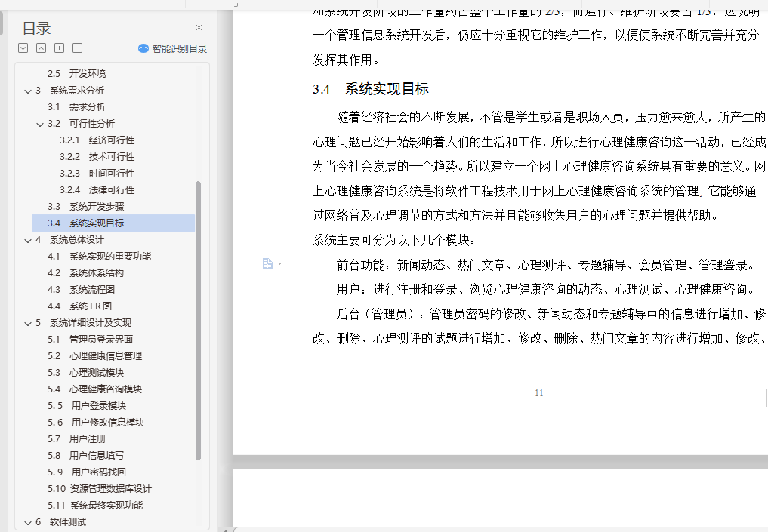Click the plus icon to promote heading level
Screen dimensions: 768x532
[59, 48]
